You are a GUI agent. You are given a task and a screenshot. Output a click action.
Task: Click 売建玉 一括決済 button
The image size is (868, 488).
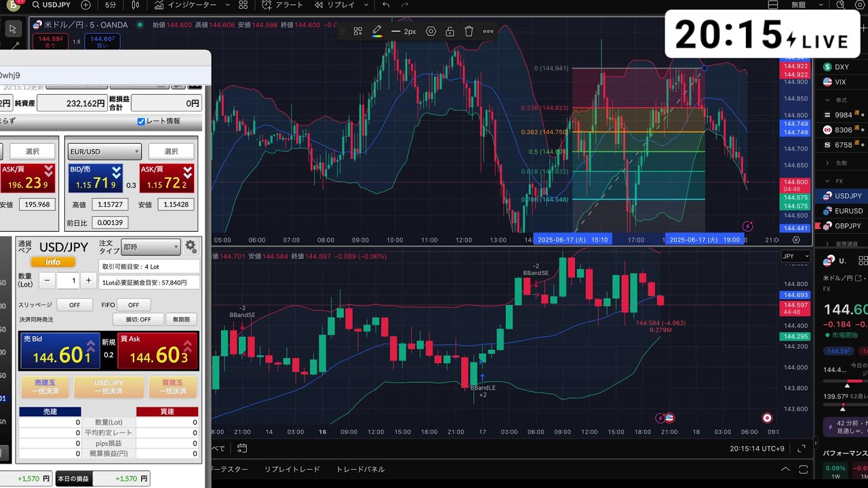click(x=45, y=387)
